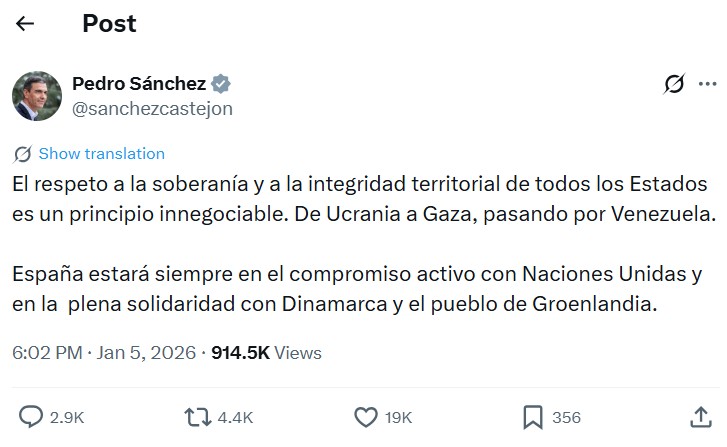Click the translation icon beside Show translation
Viewport: 727px width, 447px height.
point(22,154)
